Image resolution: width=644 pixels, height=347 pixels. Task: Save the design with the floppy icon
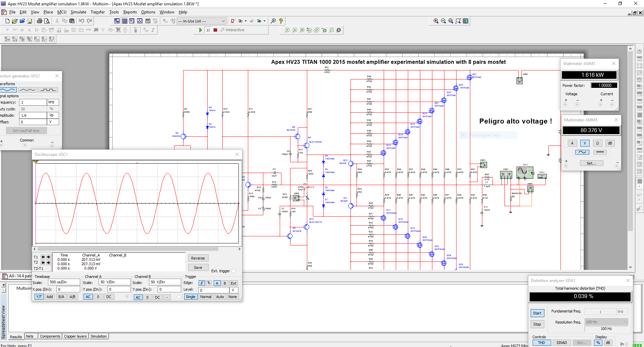tap(30, 21)
